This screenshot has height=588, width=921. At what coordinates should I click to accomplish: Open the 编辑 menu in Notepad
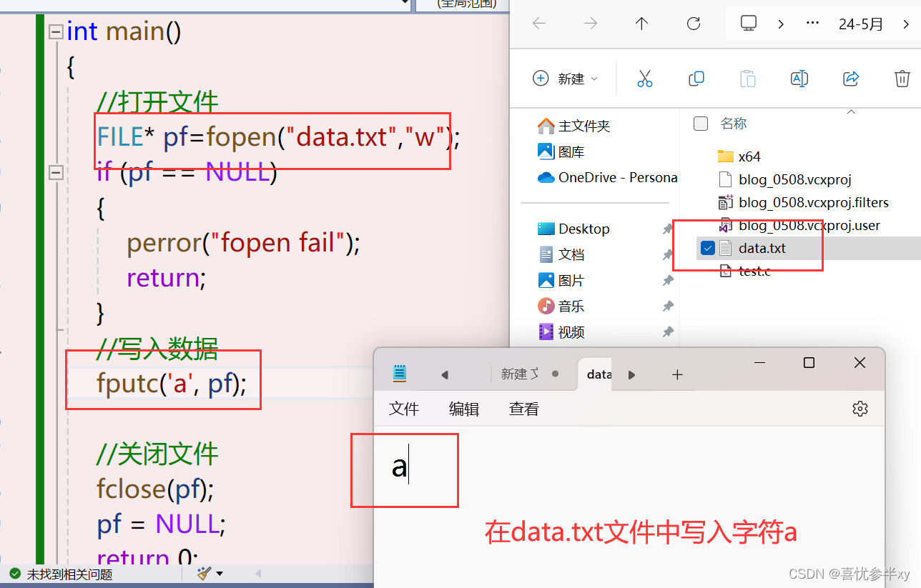(x=464, y=409)
